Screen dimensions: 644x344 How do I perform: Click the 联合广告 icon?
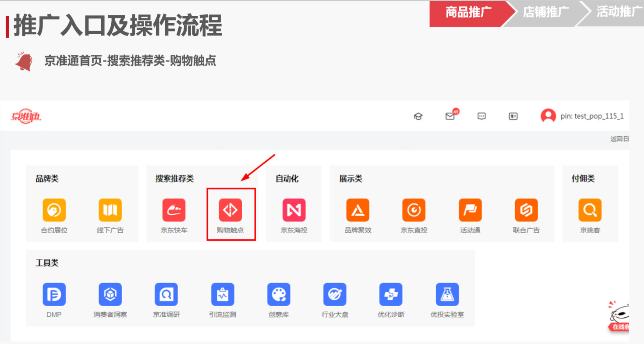526,210
